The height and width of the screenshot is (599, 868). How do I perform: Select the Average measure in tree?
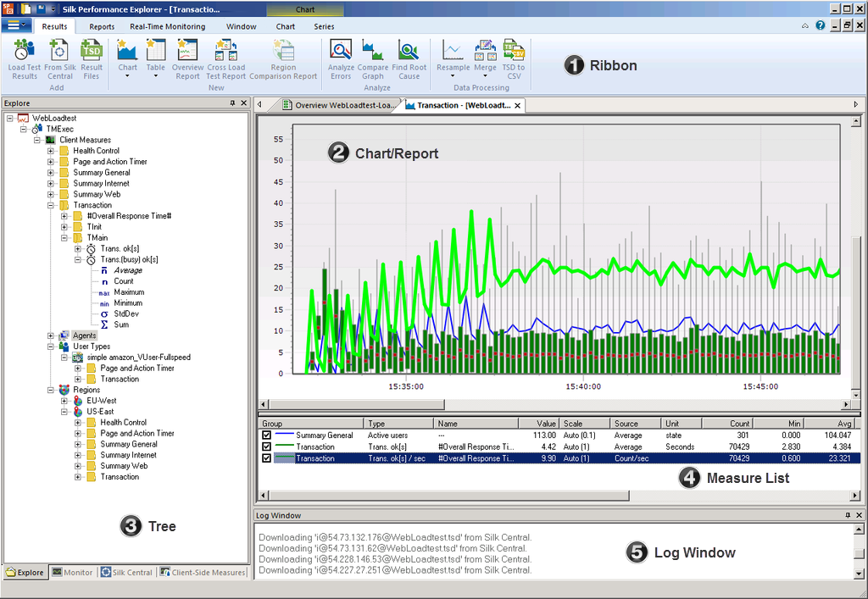tap(127, 270)
